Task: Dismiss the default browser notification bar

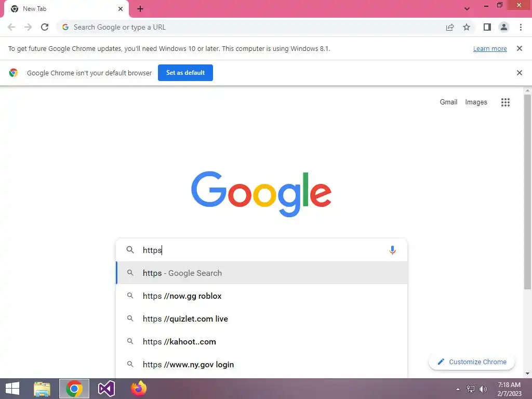Action: 519,73
